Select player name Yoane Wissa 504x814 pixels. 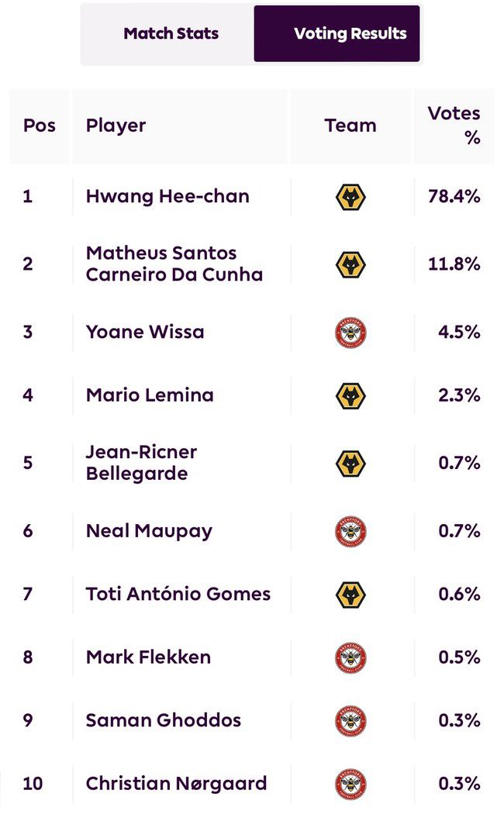(x=145, y=332)
